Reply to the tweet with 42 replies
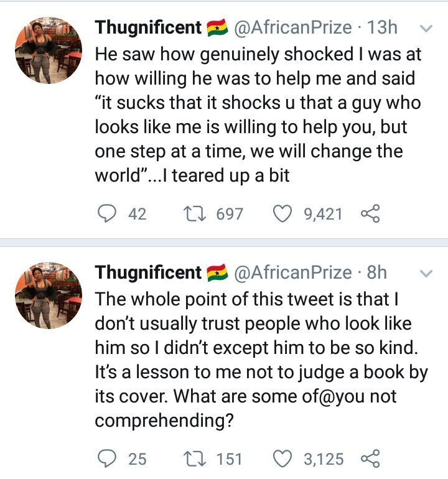This screenshot has width=448, height=479. pyautogui.click(x=108, y=214)
